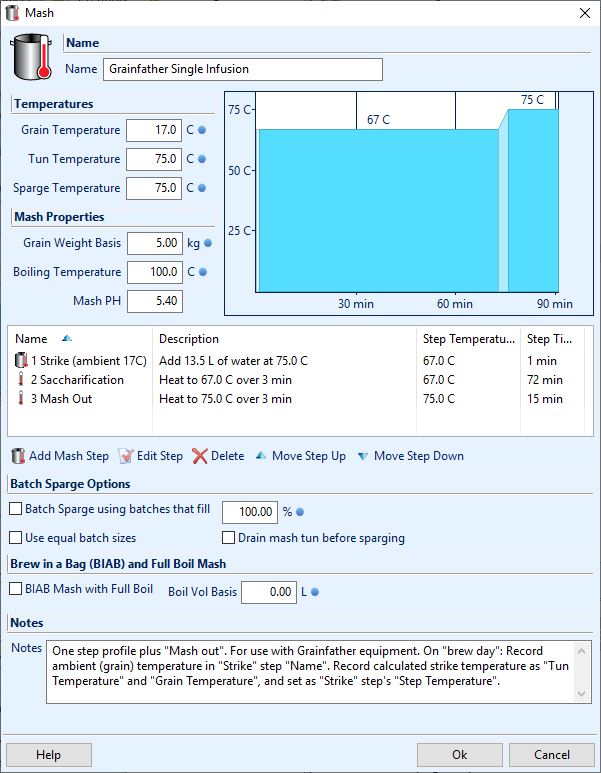Enable BIAB Mash with Full Boil
This screenshot has height=773, width=601.
[x=16, y=589]
